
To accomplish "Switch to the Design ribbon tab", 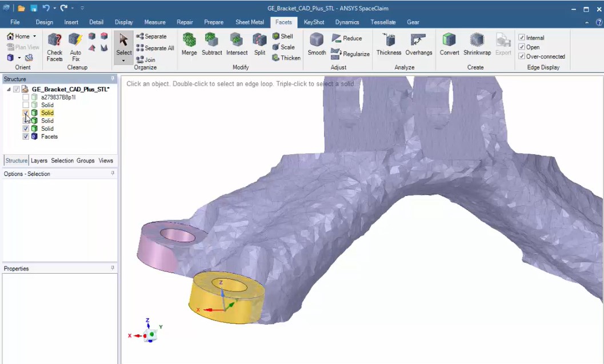I will click(45, 22).
